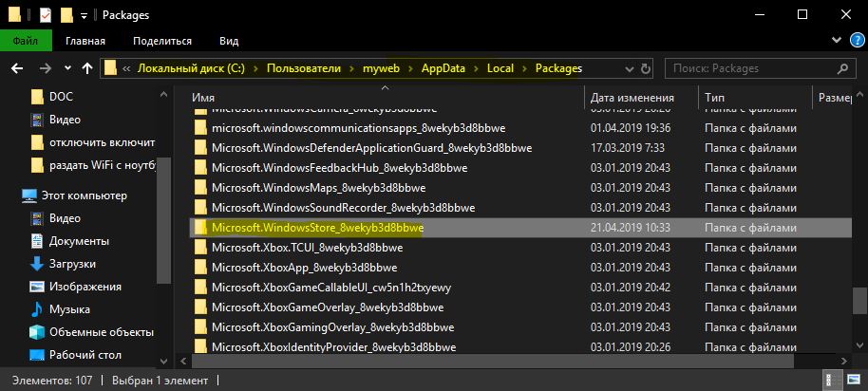Click the Back navigation arrow
The height and width of the screenshot is (391, 868).
(x=17, y=68)
